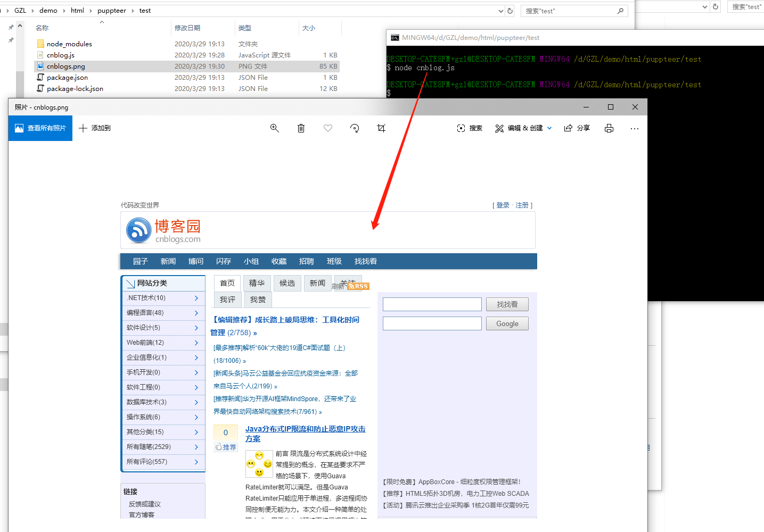This screenshot has width=764, height=532.
Task: Click 'JSON File' type in package.json row
Action: tap(253, 78)
